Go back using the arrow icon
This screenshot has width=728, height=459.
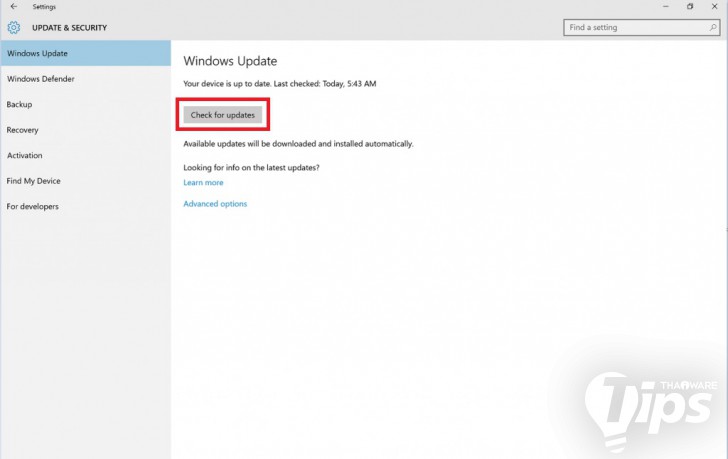point(14,6)
